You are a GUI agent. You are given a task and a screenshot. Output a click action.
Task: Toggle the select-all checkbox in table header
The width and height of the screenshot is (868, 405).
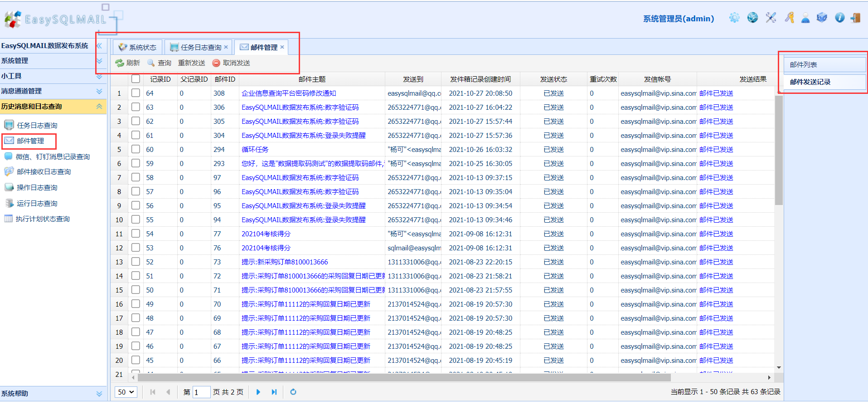click(136, 79)
